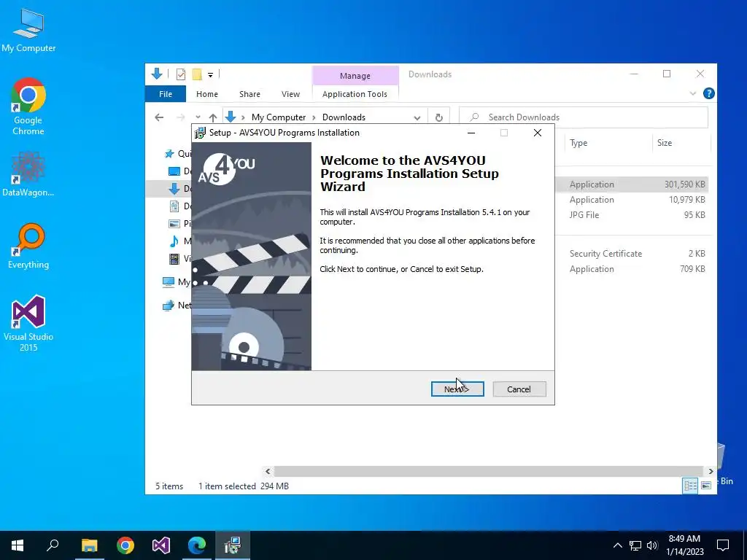Open Explorer help icon
The image size is (747, 560).
709,94
